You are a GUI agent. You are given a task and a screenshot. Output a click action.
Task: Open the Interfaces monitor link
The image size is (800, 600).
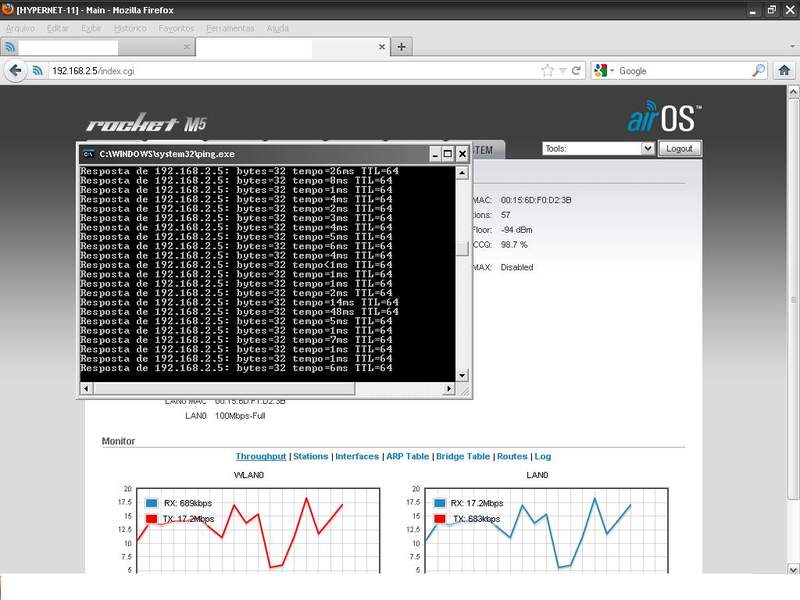click(x=357, y=456)
